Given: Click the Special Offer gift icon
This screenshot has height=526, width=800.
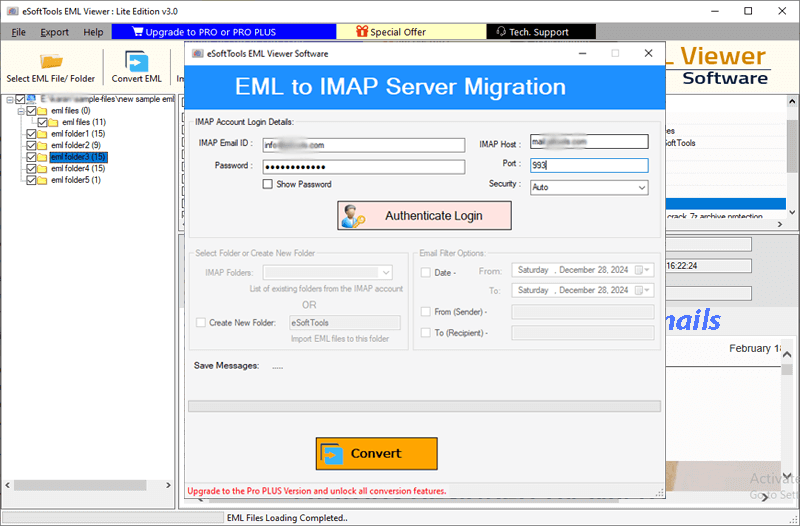Looking at the screenshot, I should tap(362, 32).
